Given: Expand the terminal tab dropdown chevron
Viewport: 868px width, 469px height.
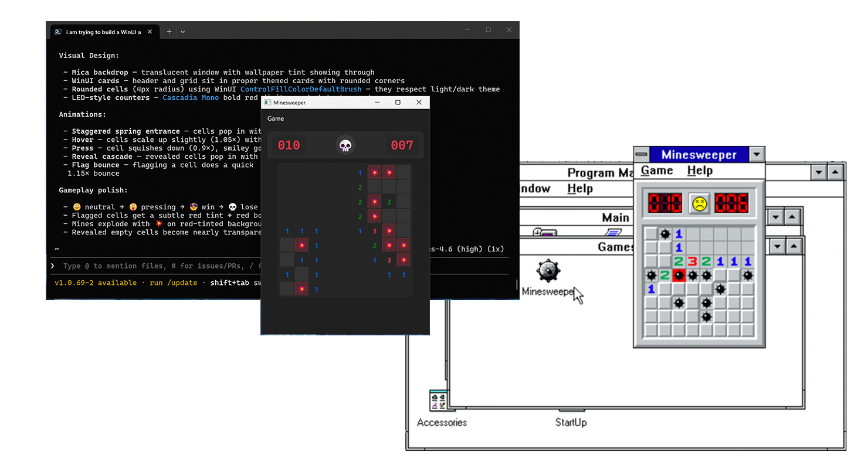Looking at the screenshot, I should click(183, 32).
